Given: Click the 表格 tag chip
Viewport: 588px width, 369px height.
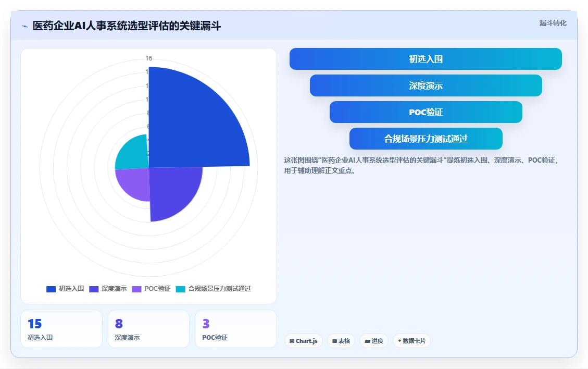Looking at the screenshot, I should click(341, 341).
